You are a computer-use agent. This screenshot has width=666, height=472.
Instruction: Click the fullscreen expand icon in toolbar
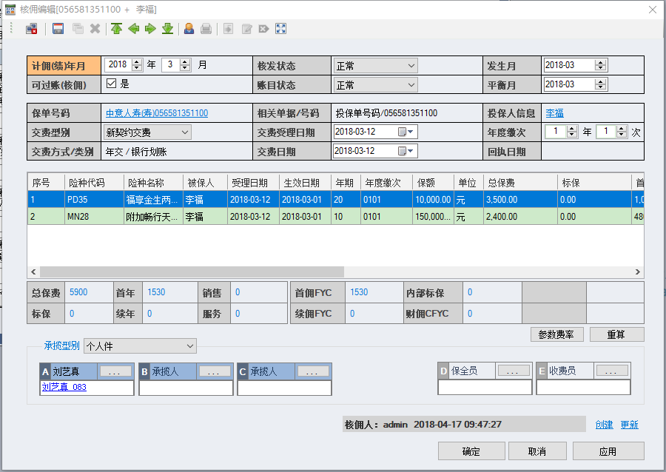(281, 29)
